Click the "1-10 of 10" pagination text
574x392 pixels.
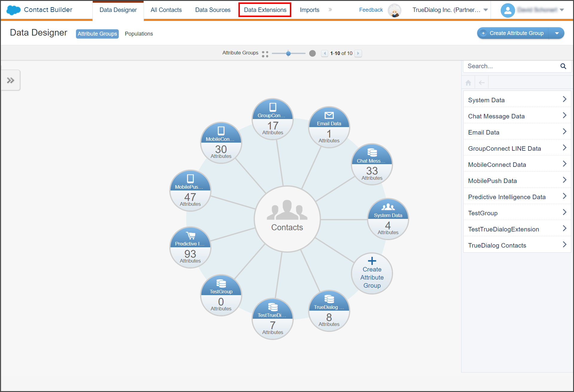click(x=341, y=53)
